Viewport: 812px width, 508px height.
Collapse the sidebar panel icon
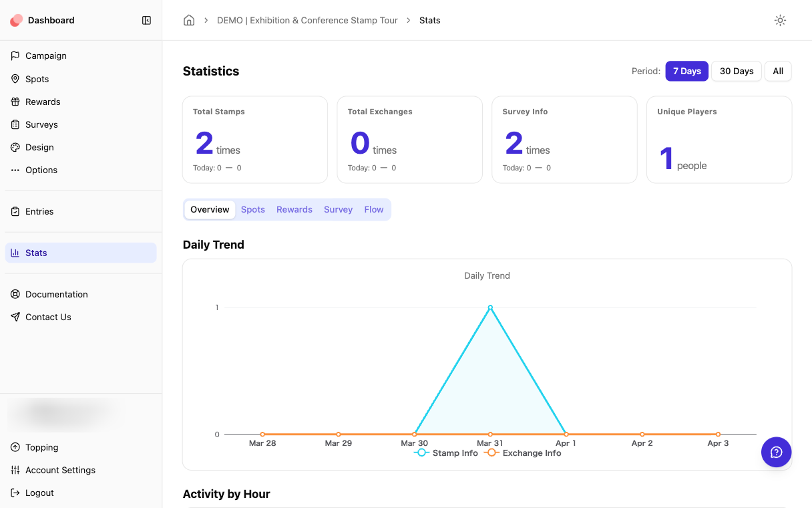(x=147, y=20)
